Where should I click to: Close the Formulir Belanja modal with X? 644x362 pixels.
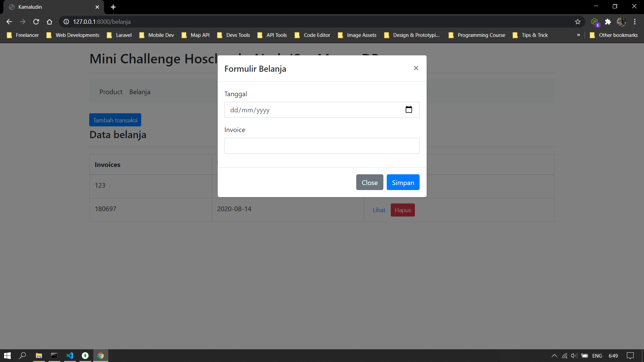click(x=416, y=68)
